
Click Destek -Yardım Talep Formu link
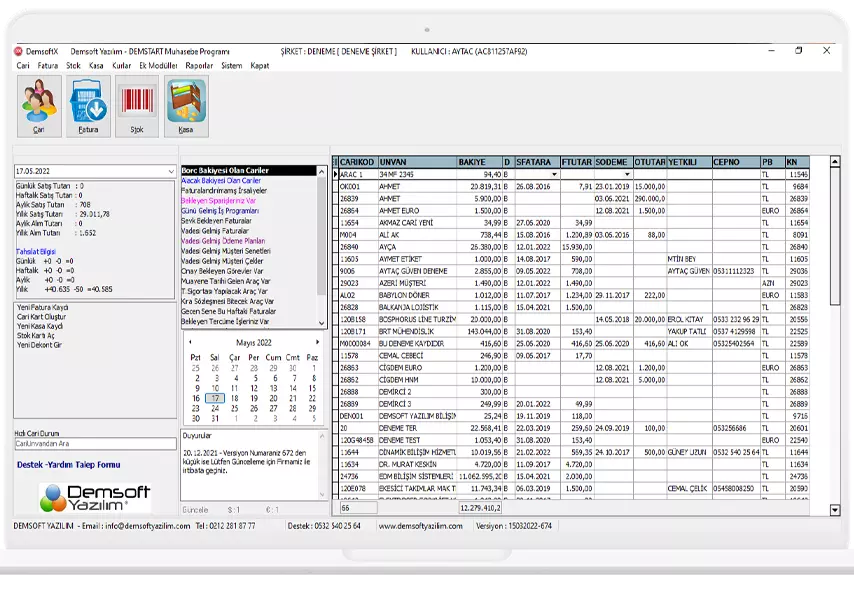[x=68, y=464]
